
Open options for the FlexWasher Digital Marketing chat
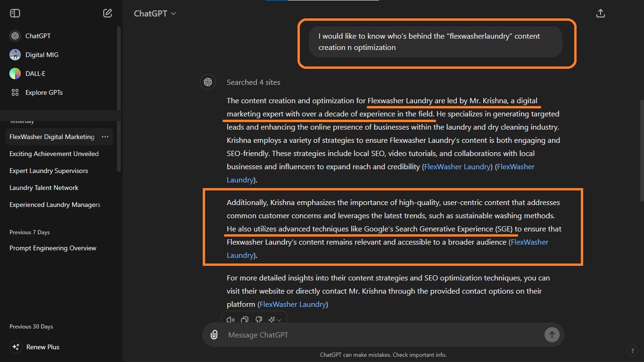[105, 137]
